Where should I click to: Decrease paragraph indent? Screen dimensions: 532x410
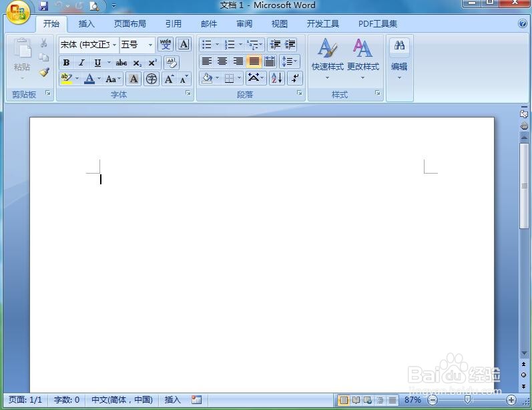click(275, 45)
